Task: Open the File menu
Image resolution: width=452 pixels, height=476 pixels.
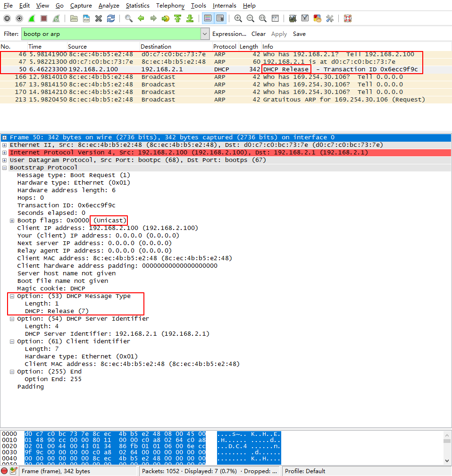Action: point(8,6)
